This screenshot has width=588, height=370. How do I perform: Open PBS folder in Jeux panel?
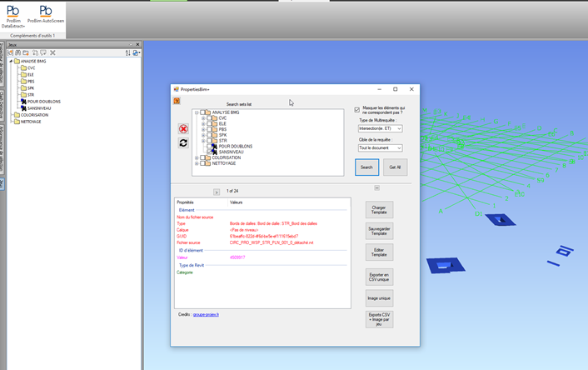[x=27, y=82]
